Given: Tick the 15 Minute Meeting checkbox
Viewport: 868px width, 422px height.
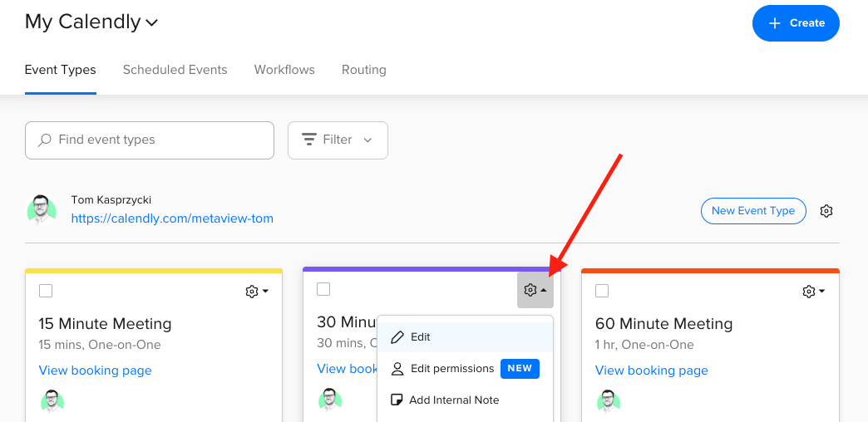Looking at the screenshot, I should [x=46, y=290].
